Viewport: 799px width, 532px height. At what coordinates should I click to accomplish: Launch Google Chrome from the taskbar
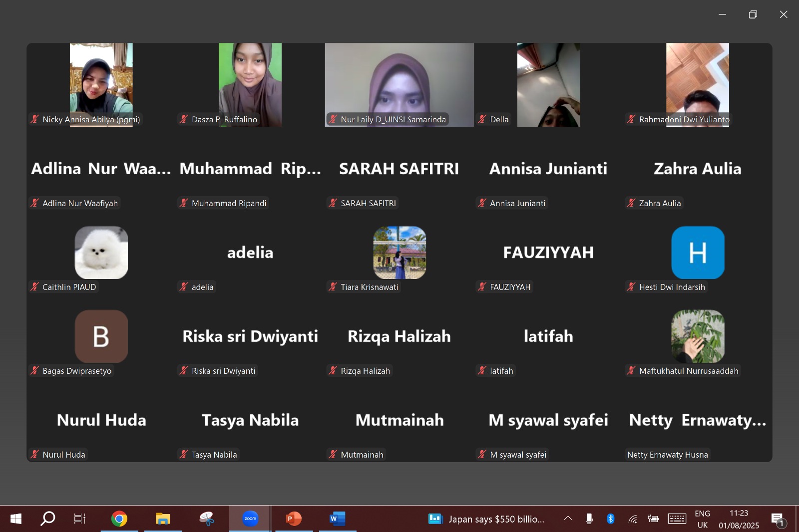(119, 519)
